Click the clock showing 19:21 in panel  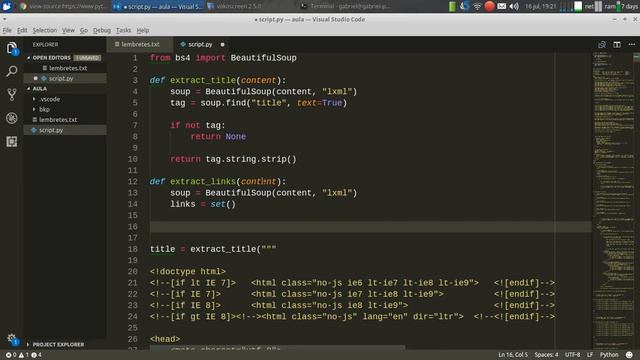point(540,6)
